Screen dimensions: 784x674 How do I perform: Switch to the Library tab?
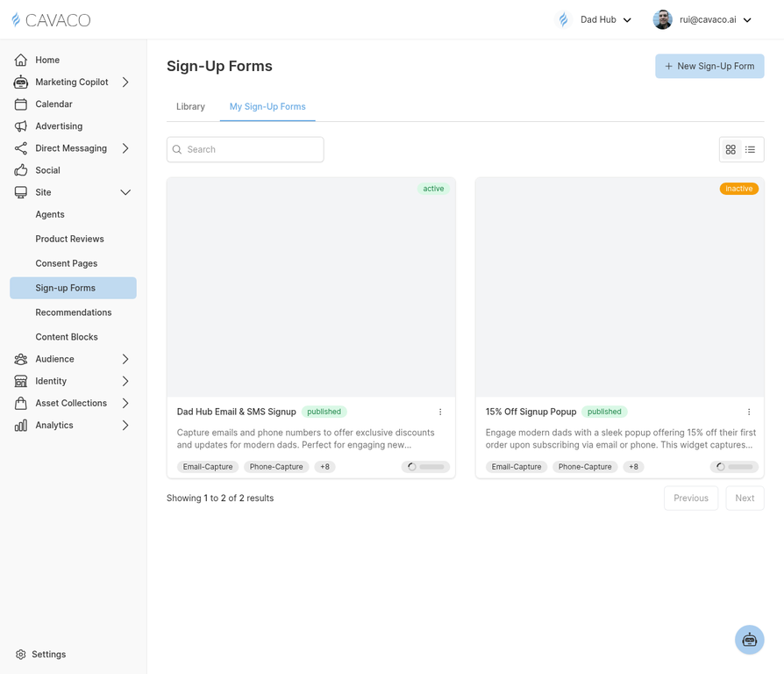190,106
